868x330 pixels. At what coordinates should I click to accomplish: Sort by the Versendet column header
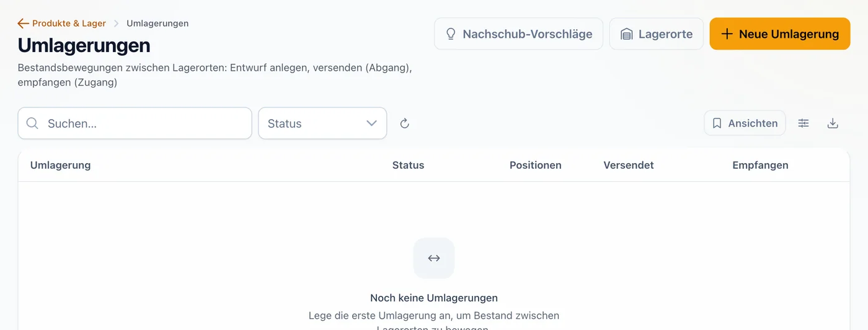(629, 165)
